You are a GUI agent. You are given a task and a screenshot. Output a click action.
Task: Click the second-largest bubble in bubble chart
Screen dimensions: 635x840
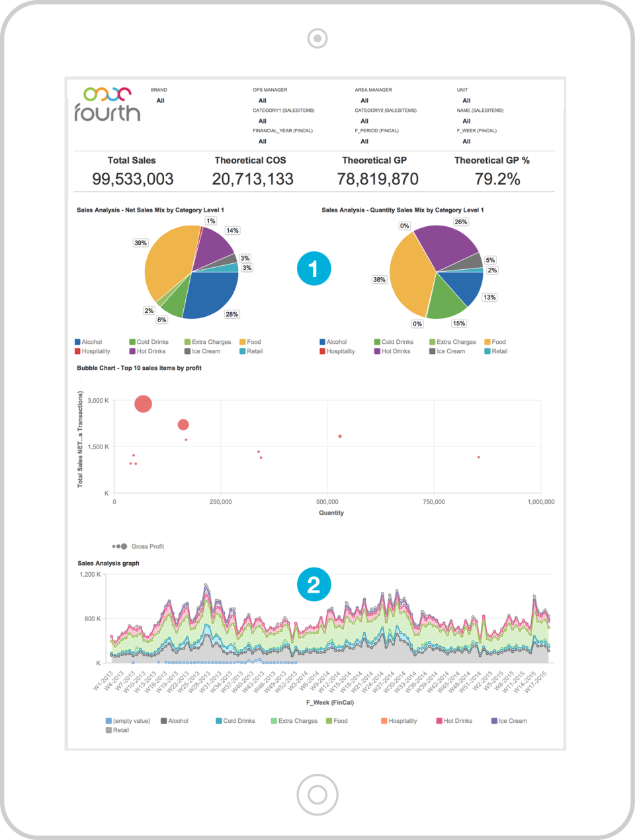(183, 425)
